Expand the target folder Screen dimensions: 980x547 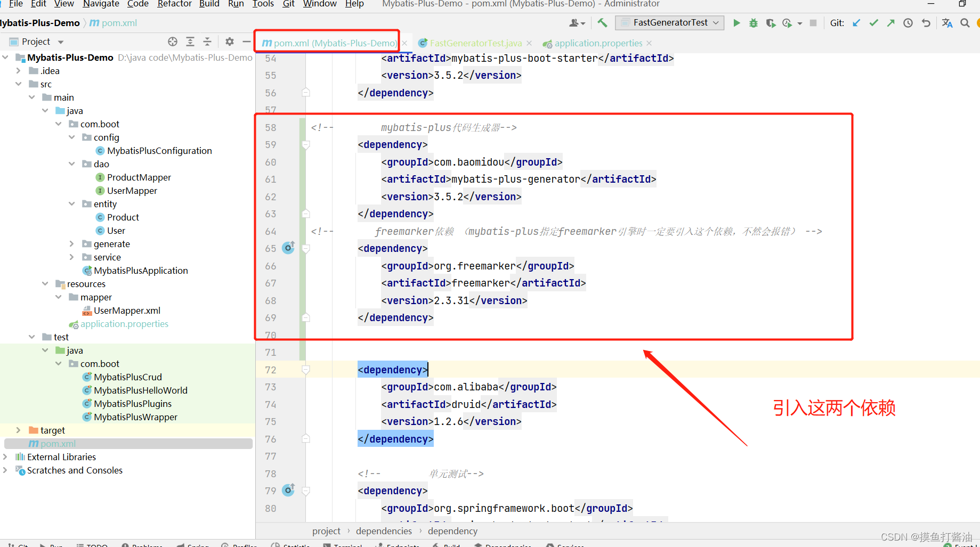click(x=19, y=430)
